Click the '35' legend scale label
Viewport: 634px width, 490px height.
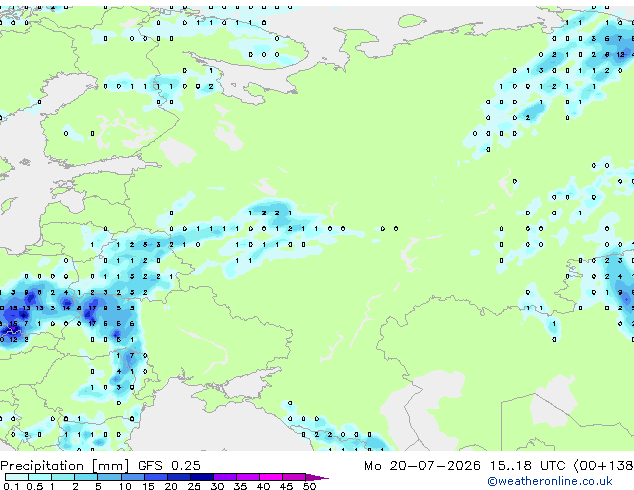[x=240, y=486]
